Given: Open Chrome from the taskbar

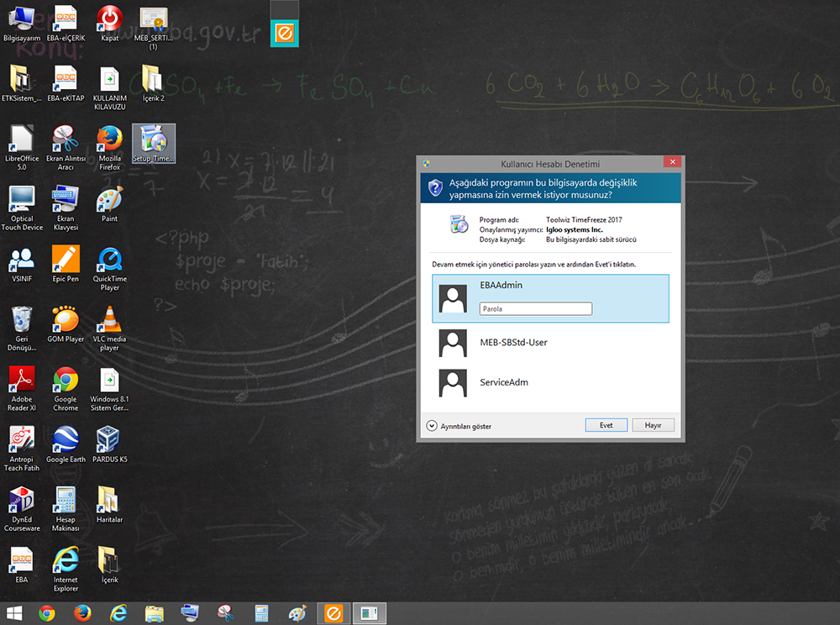Looking at the screenshot, I should pyautogui.click(x=47, y=613).
